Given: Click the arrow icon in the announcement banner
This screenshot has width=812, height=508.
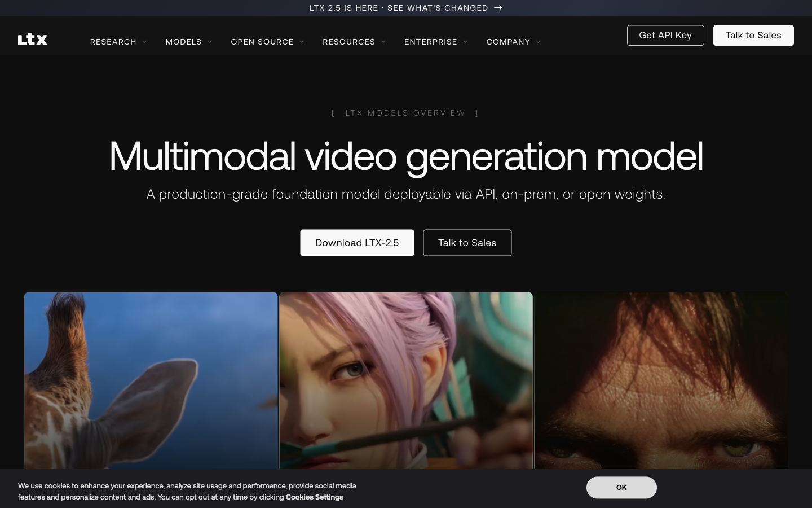Looking at the screenshot, I should tap(498, 8).
